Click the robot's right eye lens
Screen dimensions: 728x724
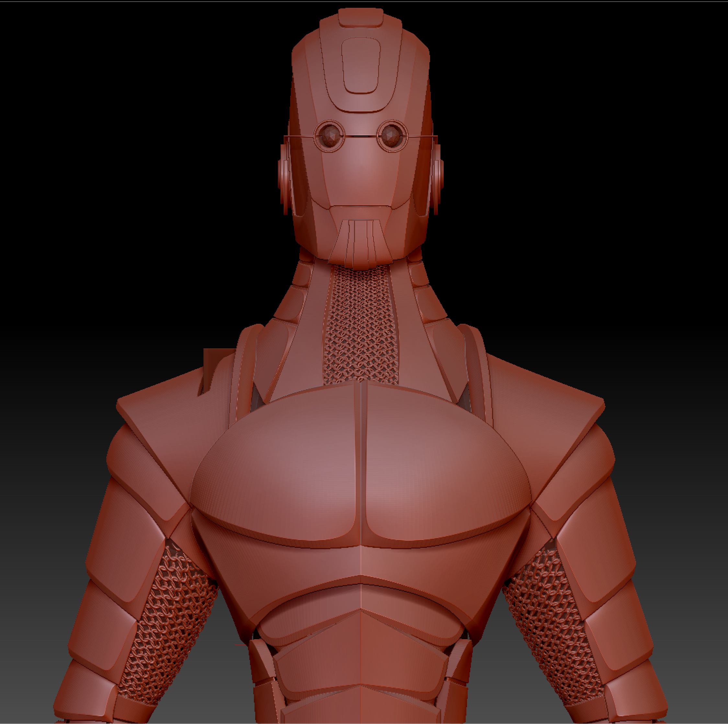click(x=392, y=136)
